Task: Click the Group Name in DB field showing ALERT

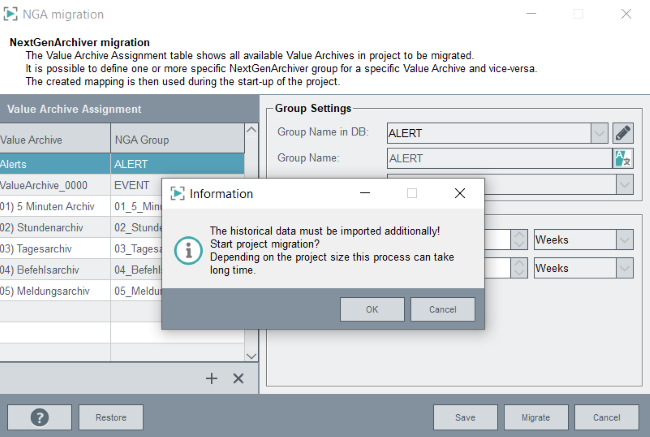Action: click(489, 133)
